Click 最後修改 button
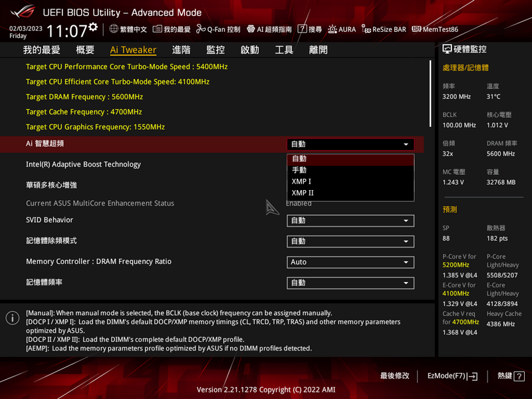 394,376
